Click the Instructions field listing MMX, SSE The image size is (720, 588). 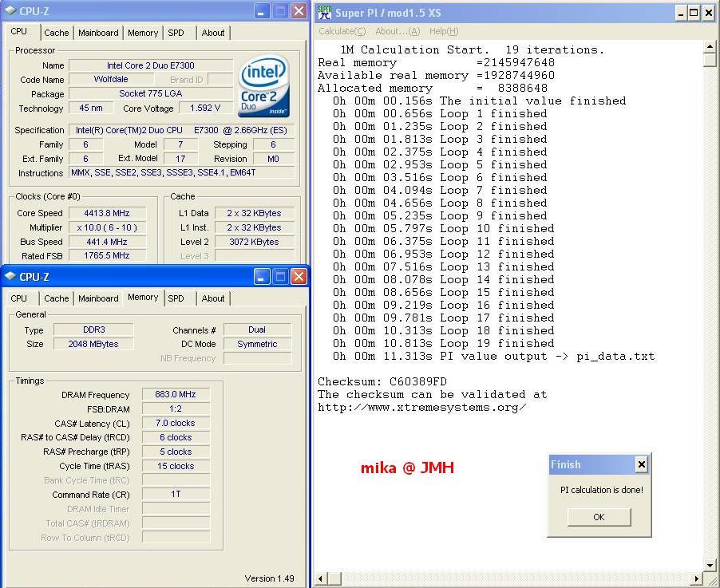182,172
